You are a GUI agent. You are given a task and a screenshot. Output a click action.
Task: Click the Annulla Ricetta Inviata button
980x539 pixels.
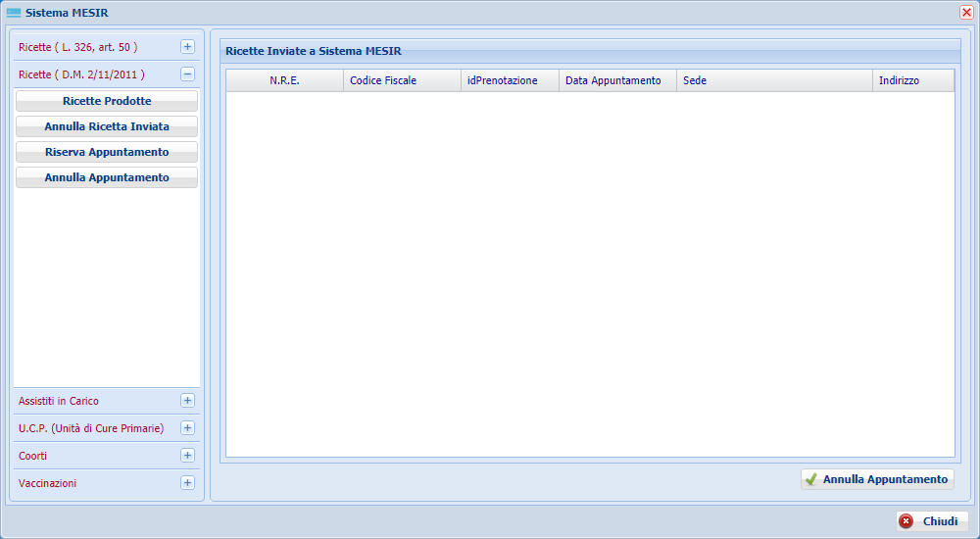point(107,127)
